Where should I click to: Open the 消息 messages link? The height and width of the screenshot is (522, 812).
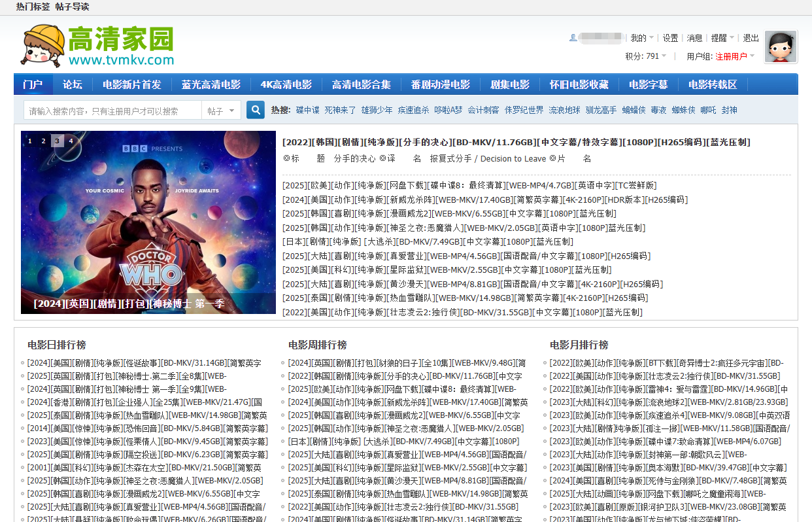(x=694, y=38)
